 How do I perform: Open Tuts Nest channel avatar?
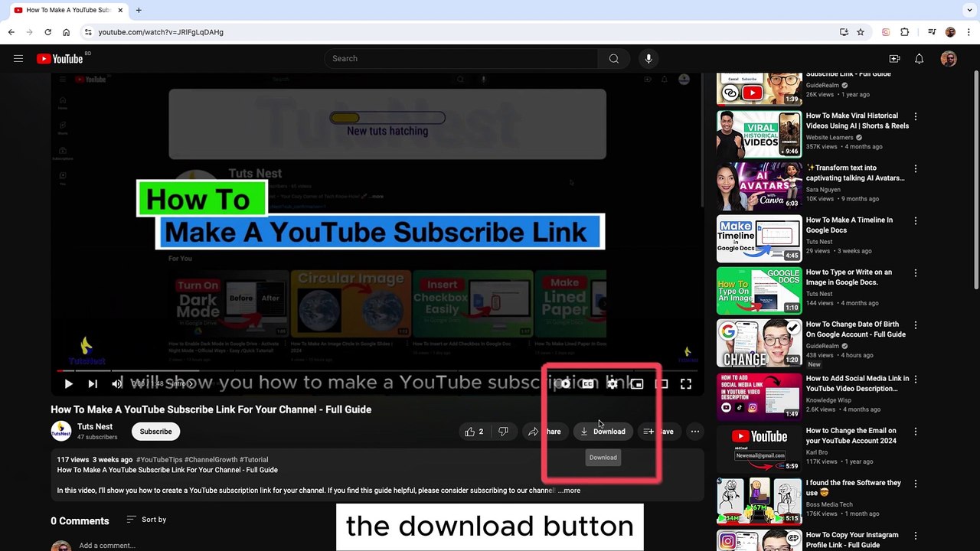[x=61, y=432]
